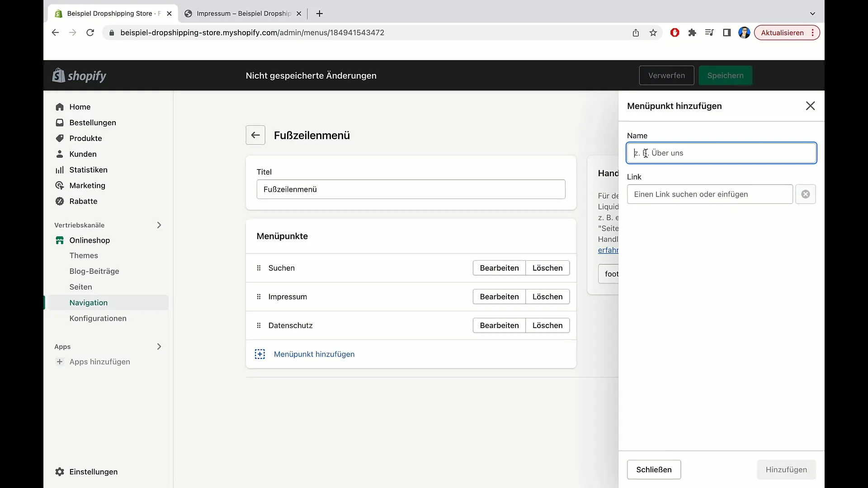Click Speichern to save changes
This screenshot has height=488, width=868.
point(726,75)
